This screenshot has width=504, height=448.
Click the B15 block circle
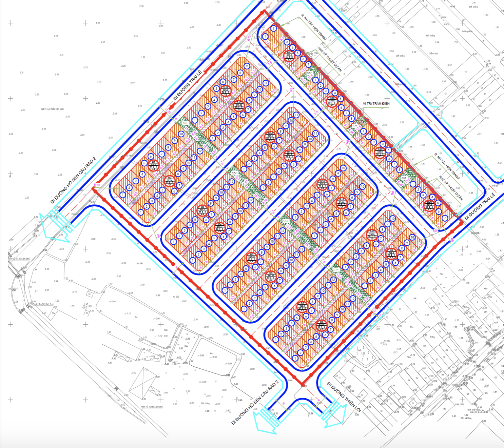pos(239,105)
